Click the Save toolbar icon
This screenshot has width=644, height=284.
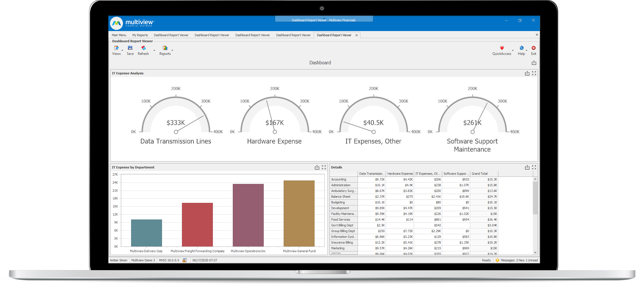[x=130, y=48]
